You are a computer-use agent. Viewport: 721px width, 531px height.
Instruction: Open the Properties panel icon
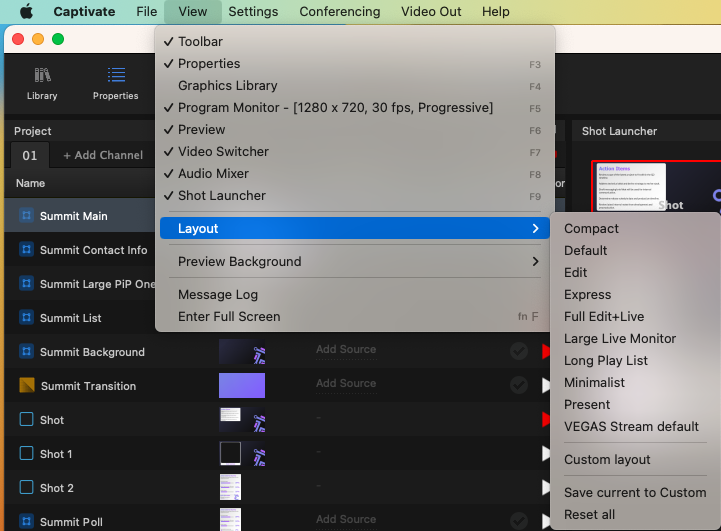[116, 75]
